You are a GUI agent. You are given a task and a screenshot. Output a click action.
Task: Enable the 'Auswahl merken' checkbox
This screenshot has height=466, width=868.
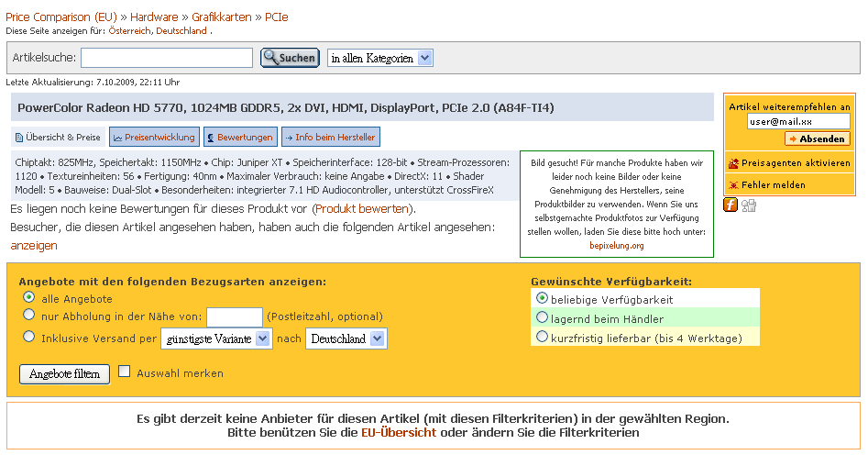124,372
